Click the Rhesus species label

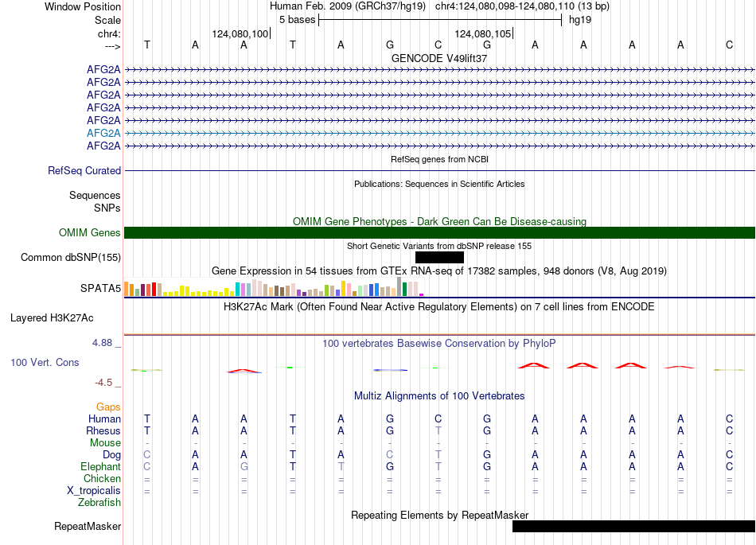103,430
